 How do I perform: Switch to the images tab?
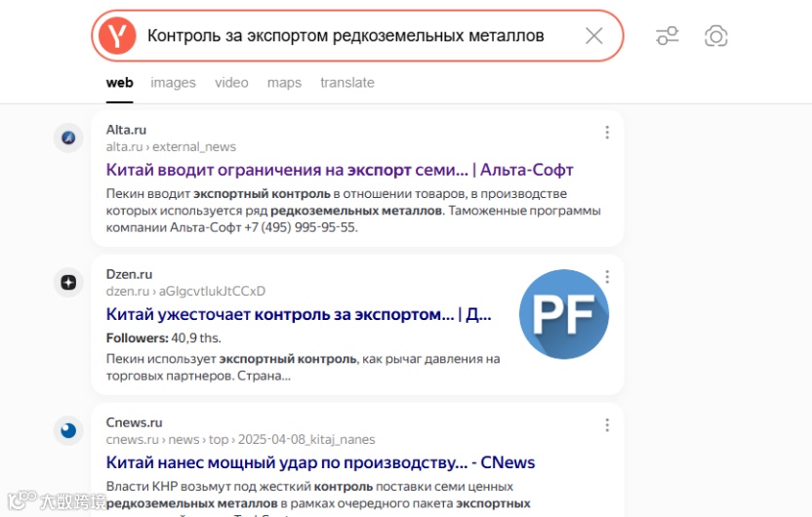pos(173,83)
